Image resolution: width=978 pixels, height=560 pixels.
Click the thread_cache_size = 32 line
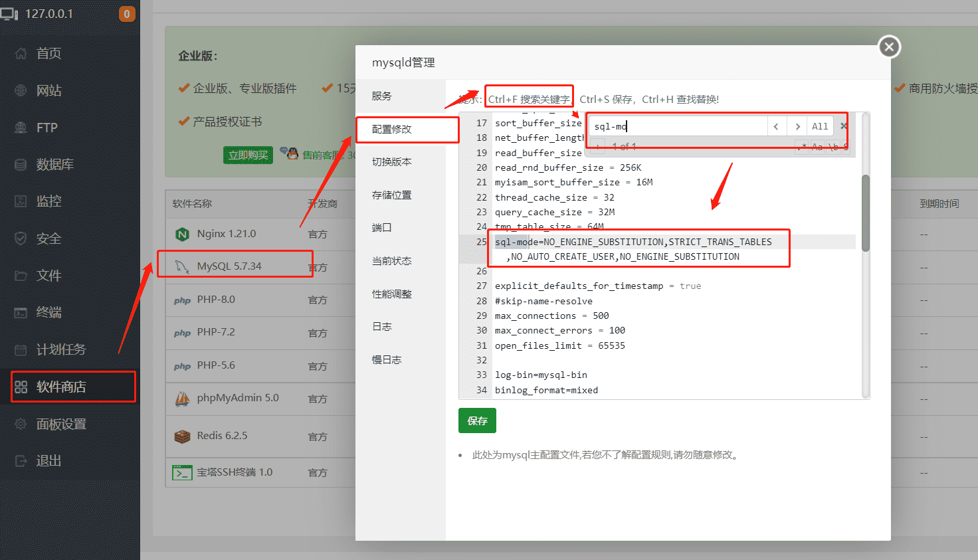pos(554,197)
